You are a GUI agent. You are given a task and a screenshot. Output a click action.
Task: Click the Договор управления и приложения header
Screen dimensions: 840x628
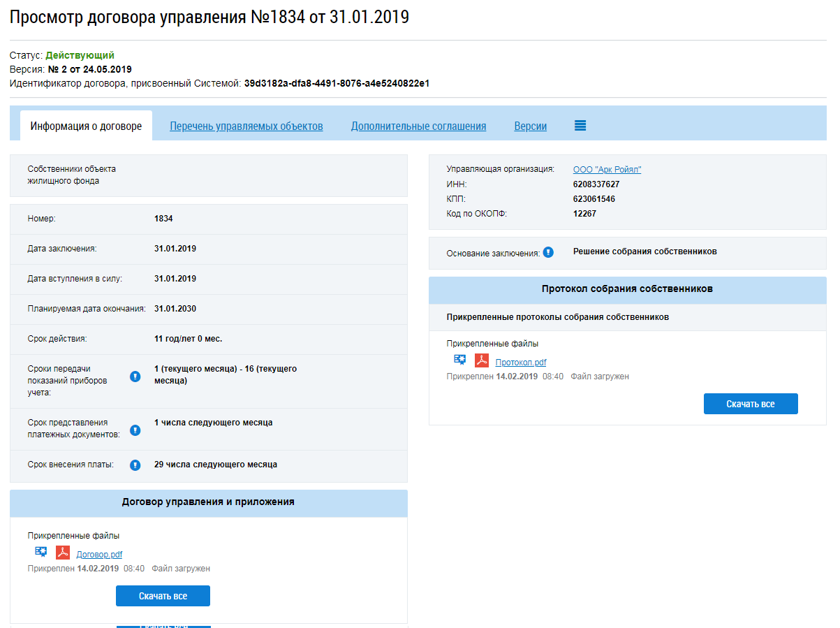pyautogui.click(x=208, y=502)
